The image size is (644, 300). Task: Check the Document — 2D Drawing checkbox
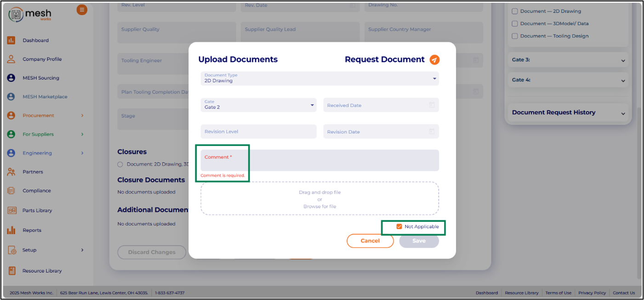(x=515, y=12)
